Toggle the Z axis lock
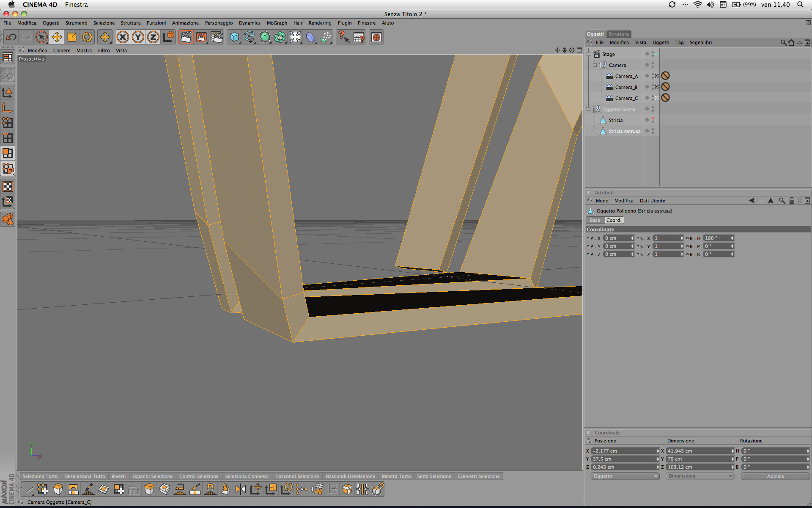 153,37
